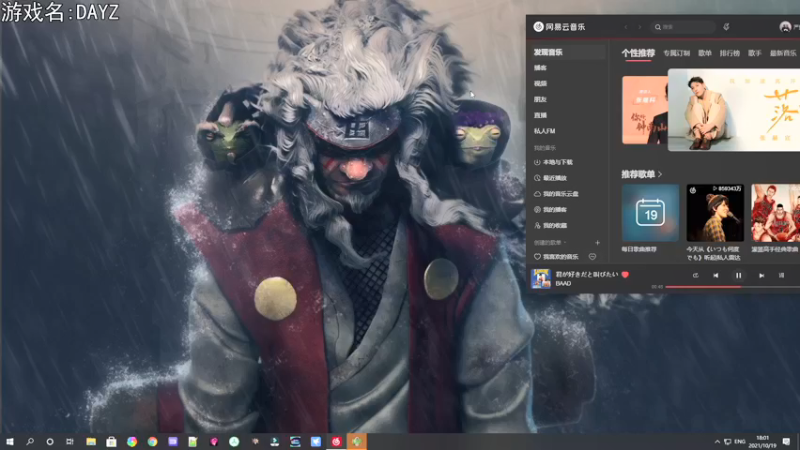Open Cortana circle on the taskbar

[50, 442]
